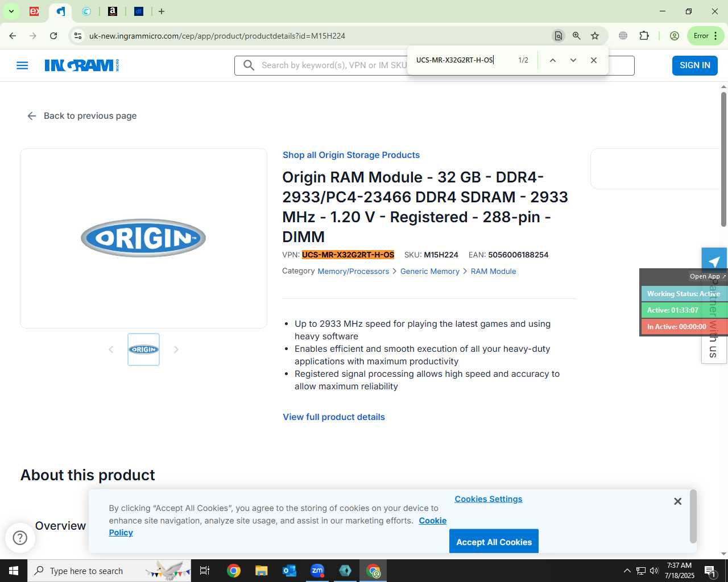Screen dimensions: 728x582
Task: Click the cookie banner scrollbar
Action: pos(693,516)
